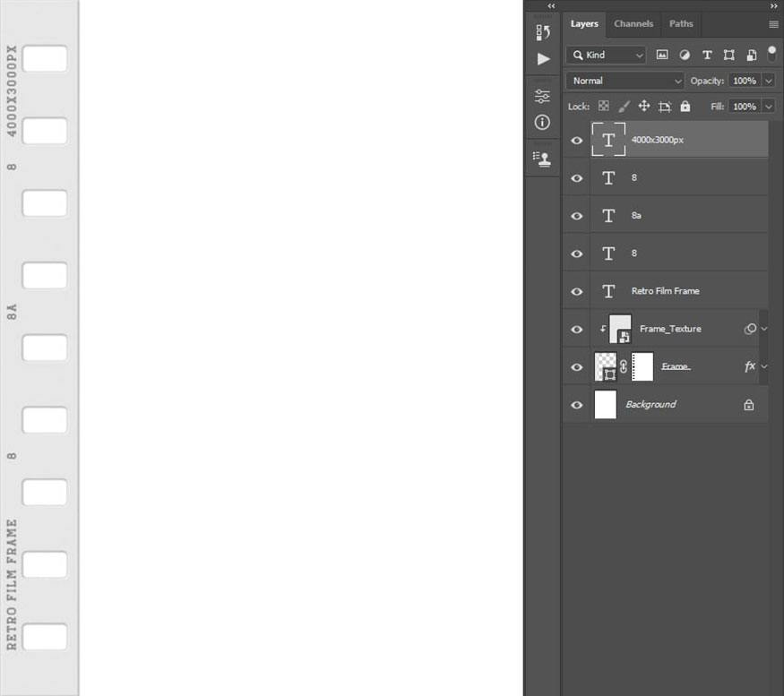Switch to the Channels tab
The width and height of the screenshot is (784, 696).
(x=633, y=23)
